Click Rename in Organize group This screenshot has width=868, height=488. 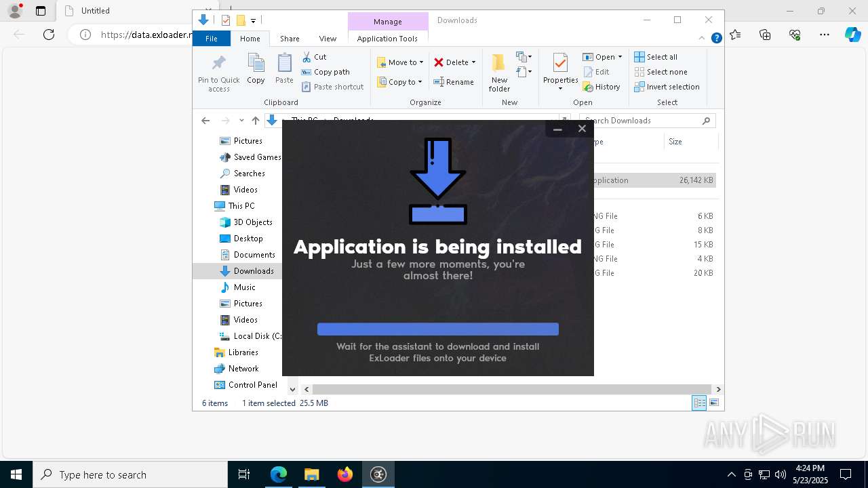(x=454, y=82)
